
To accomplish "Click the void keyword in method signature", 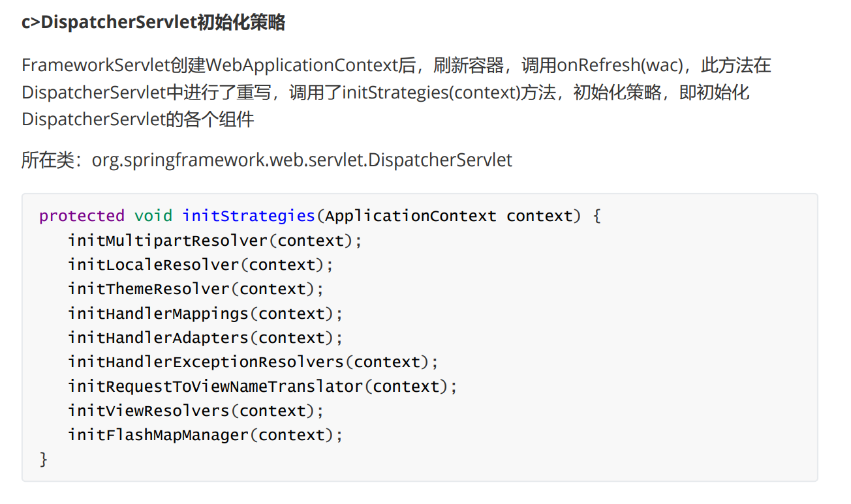I will pos(153,216).
